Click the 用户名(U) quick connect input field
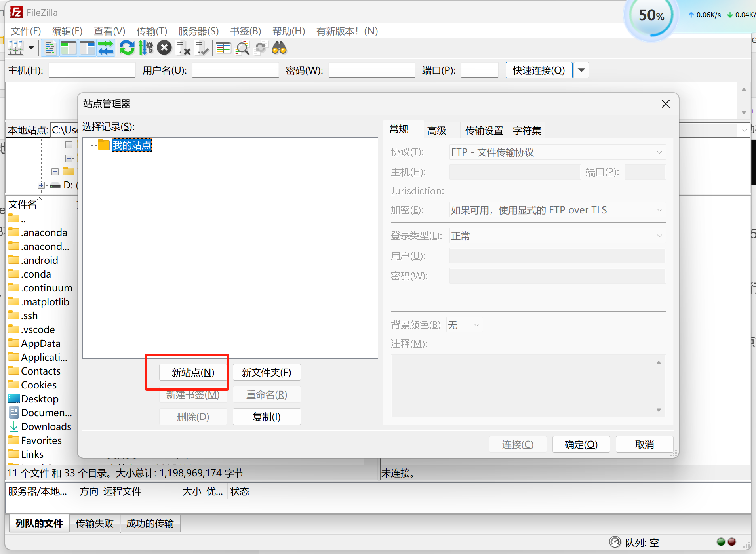This screenshot has width=756, height=554. pos(236,70)
